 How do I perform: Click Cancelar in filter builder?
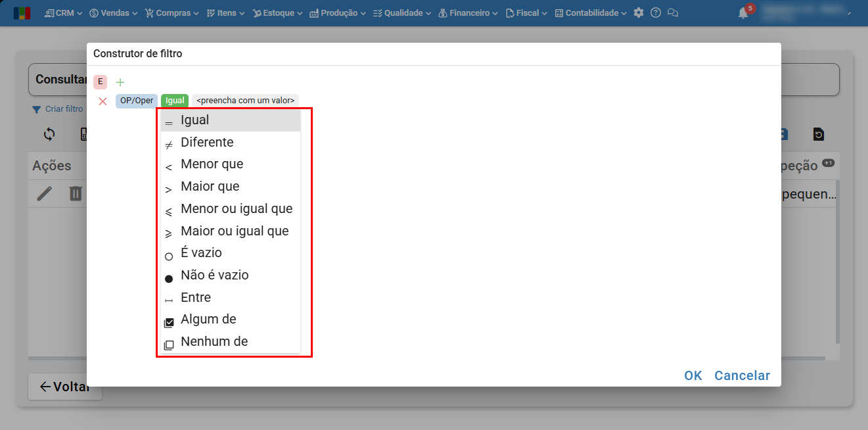tap(742, 375)
